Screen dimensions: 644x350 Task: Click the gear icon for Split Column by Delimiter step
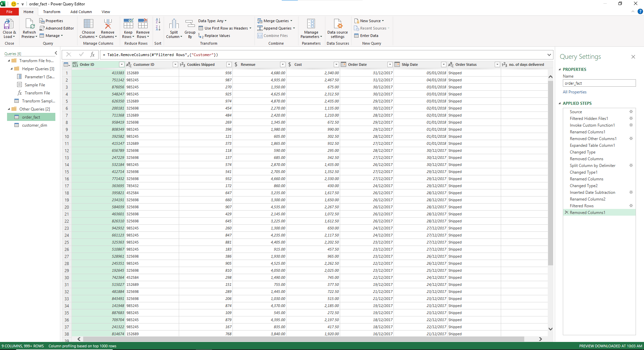coord(631,165)
